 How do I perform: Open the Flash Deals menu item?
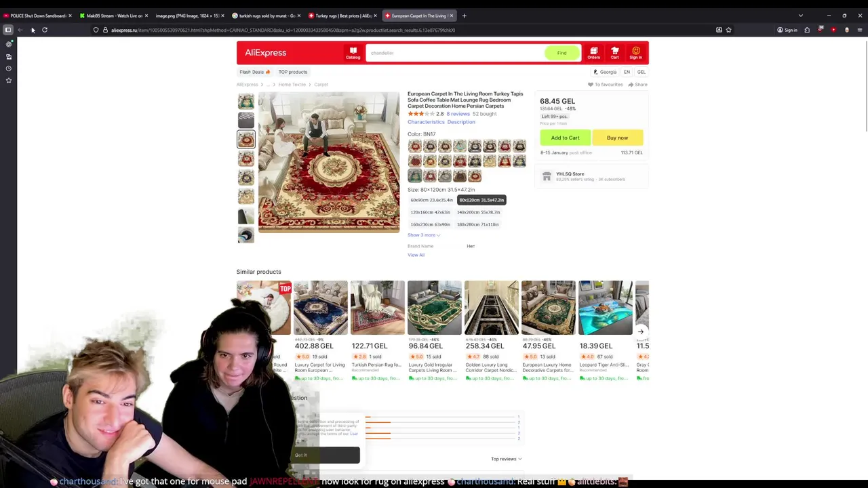(x=254, y=72)
